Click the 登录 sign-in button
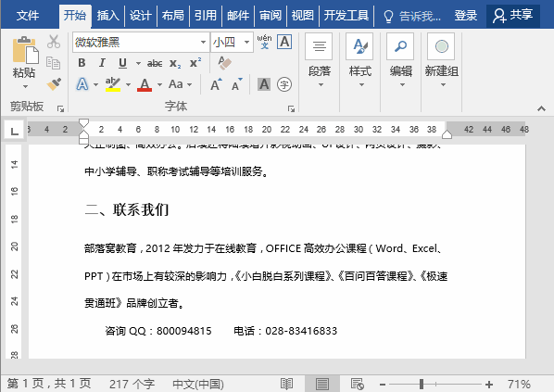The height and width of the screenshot is (392, 554). click(x=465, y=16)
